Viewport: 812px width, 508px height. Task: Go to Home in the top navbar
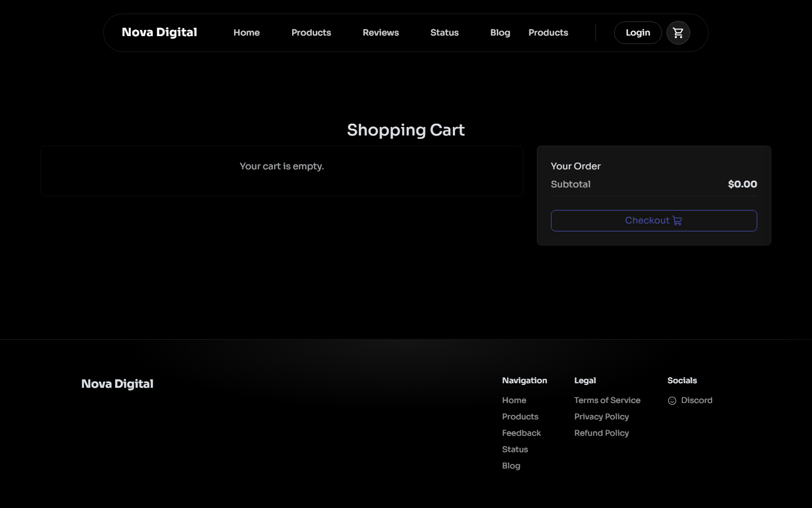point(246,33)
